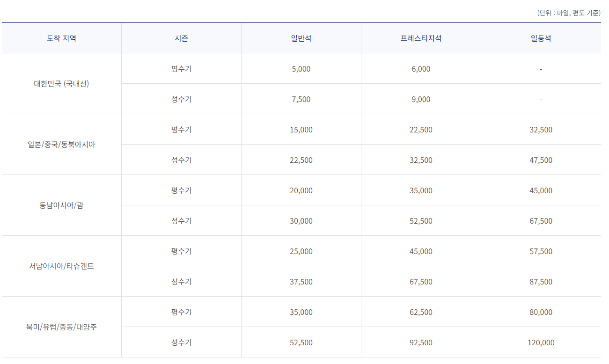The height and width of the screenshot is (364, 609).
Task: Click '52,500' 일반석 in 북미/유럽/중동/대양주 성수기 row
Action: (x=301, y=342)
